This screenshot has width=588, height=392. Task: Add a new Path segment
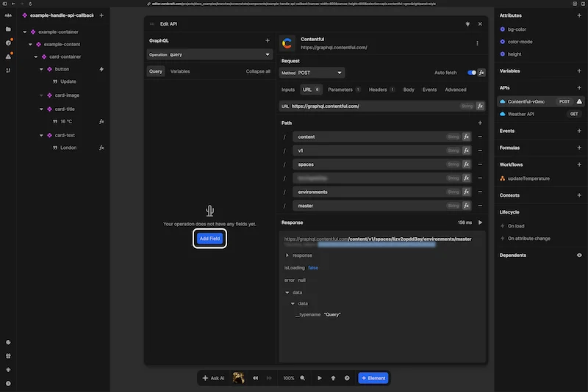tap(480, 123)
